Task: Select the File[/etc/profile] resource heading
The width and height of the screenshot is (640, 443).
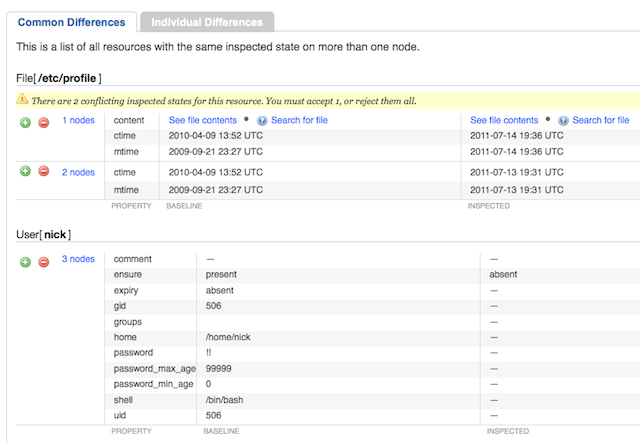Action: pyautogui.click(x=59, y=77)
